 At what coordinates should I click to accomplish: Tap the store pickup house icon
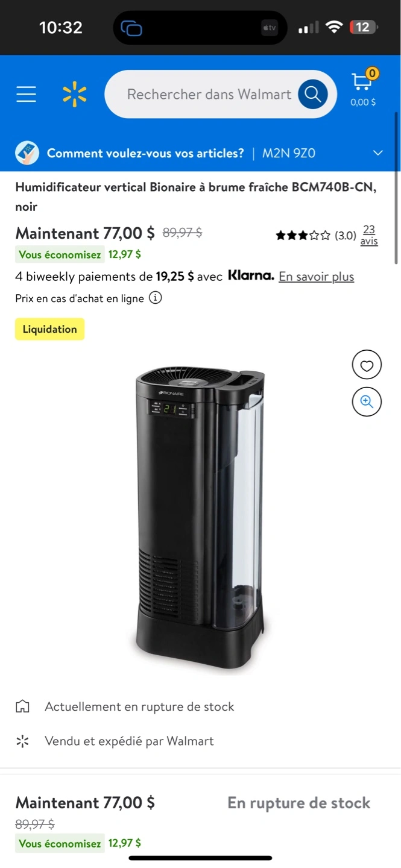(22, 706)
